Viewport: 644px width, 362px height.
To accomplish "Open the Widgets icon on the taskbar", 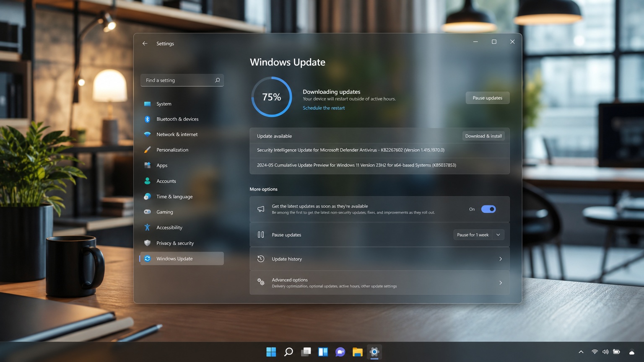I will (323, 352).
